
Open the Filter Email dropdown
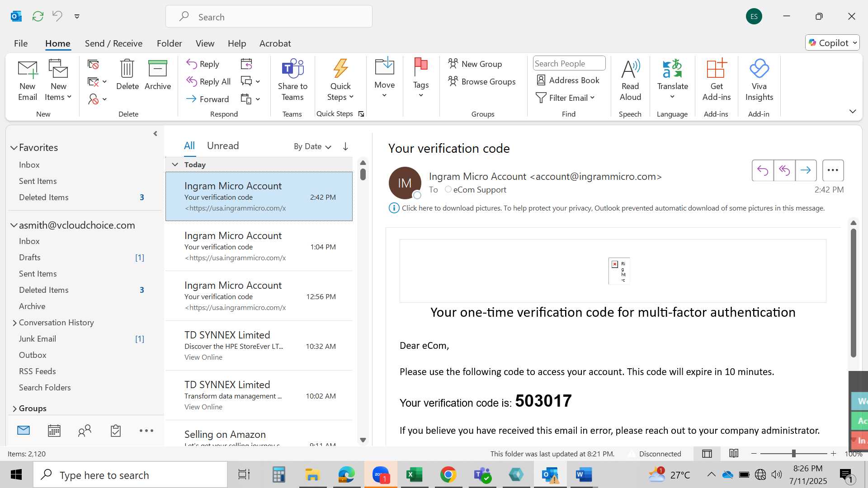pos(565,98)
